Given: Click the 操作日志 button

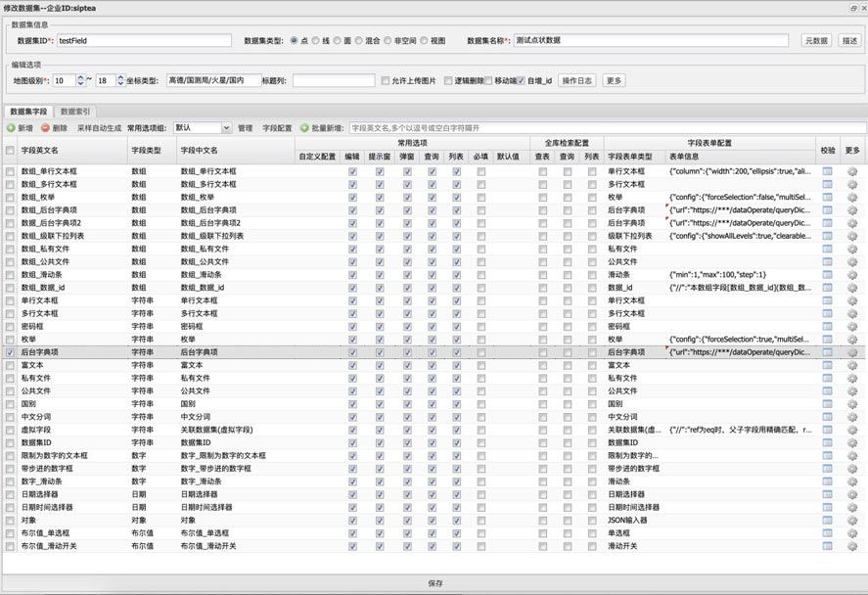Looking at the screenshot, I should pos(576,80).
